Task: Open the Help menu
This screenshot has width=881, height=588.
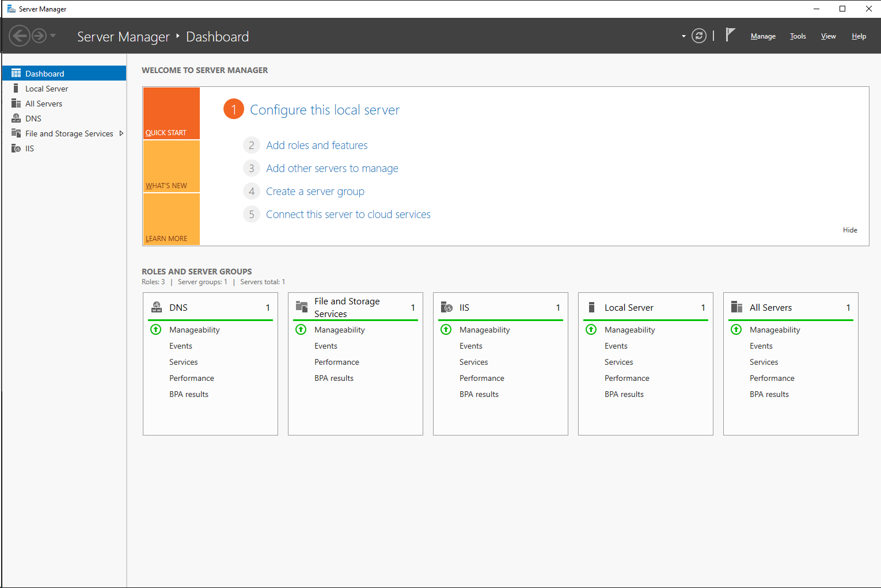Action: coord(859,36)
